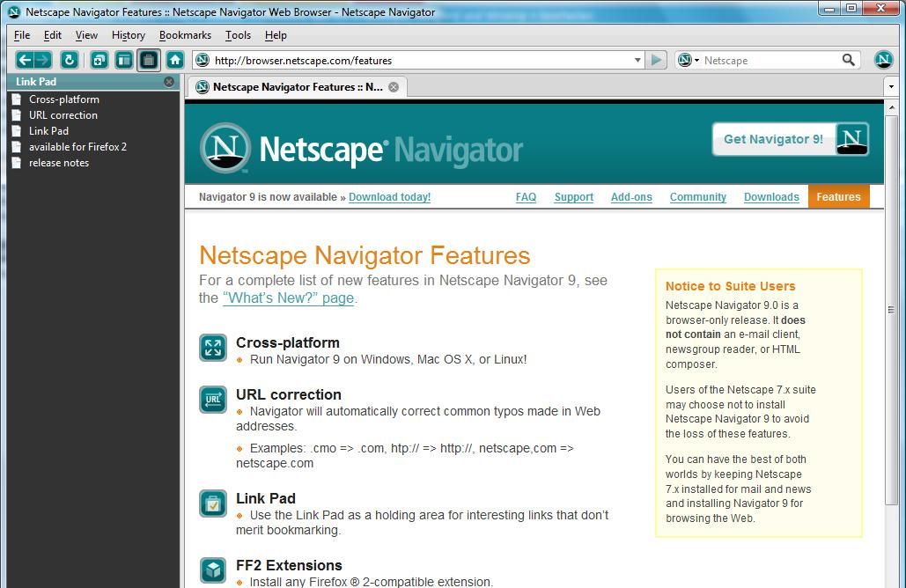This screenshot has width=906, height=588.
Task: Click the orange Features nav tab
Action: (838, 197)
